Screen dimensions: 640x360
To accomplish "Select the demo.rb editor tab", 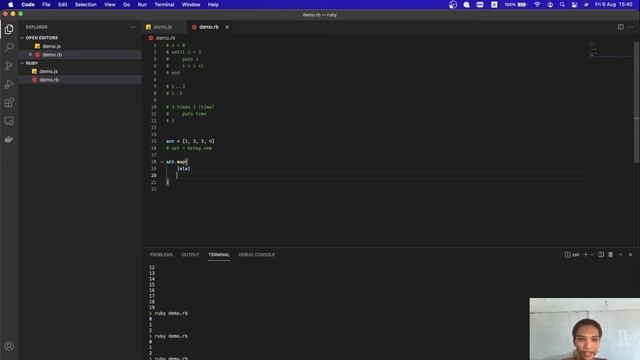I will 209,27.
